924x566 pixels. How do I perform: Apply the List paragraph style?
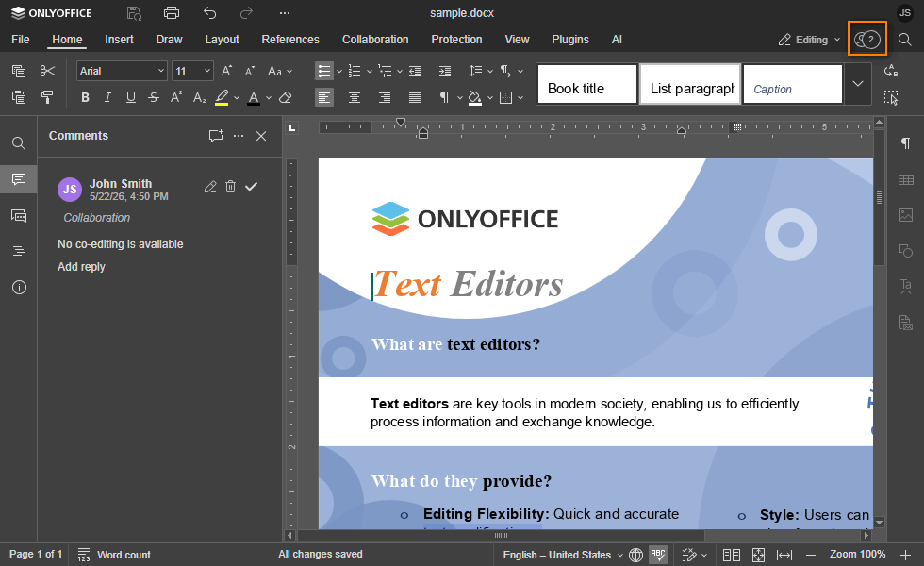coord(690,84)
